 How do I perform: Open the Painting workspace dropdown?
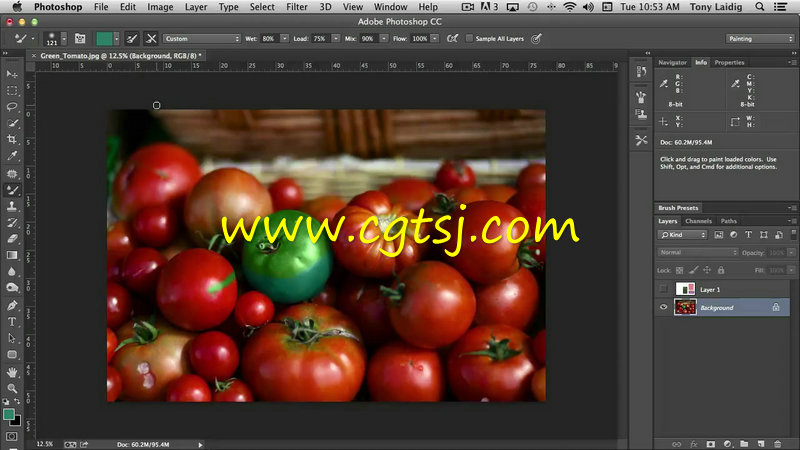[x=760, y=39]
